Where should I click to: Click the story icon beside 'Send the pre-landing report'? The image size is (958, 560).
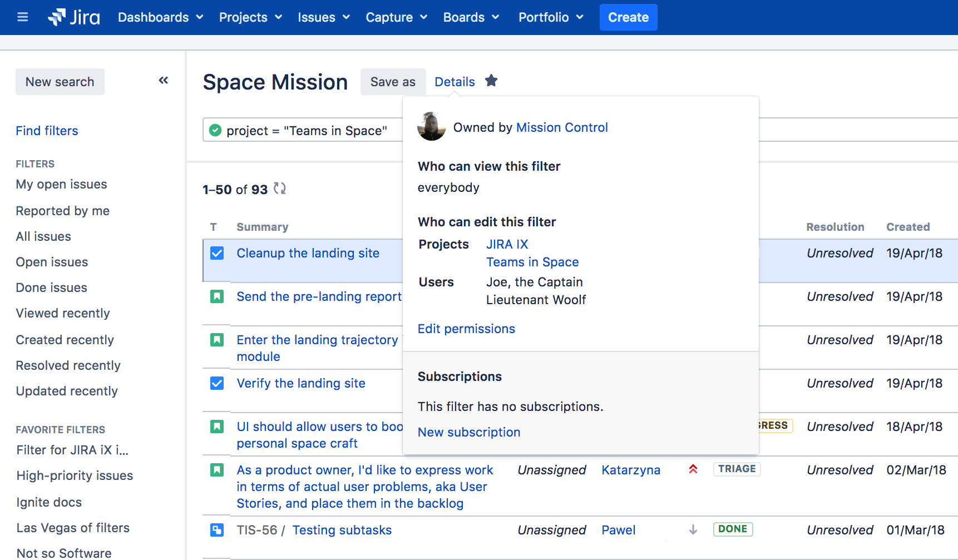pyautogui.click(x=216, y=296)
